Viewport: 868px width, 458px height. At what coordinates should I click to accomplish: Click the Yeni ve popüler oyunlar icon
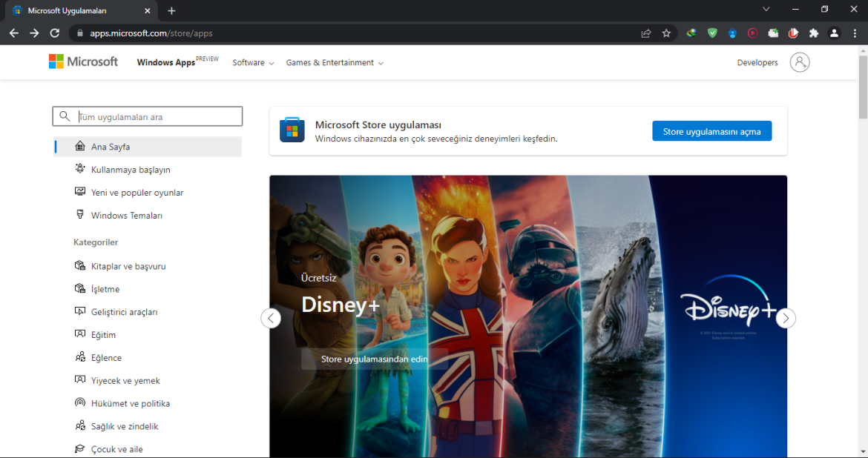[80, 192]
